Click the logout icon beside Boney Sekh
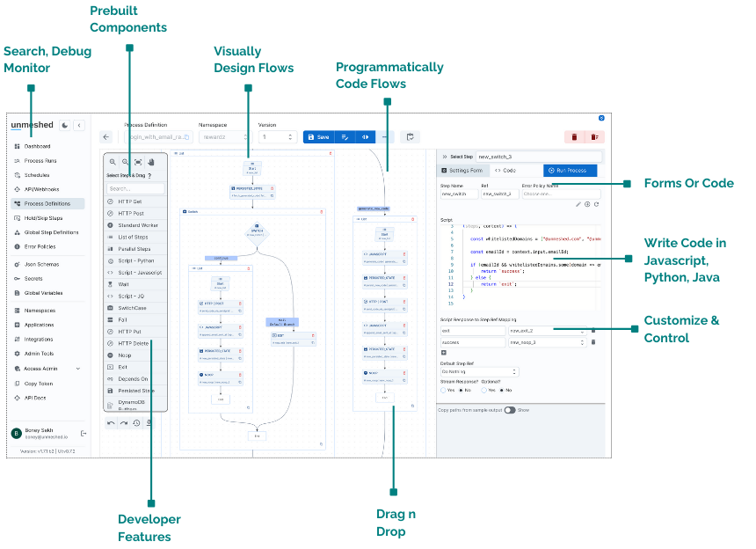This screenshot has width=756, height=549. click(84, 433)
